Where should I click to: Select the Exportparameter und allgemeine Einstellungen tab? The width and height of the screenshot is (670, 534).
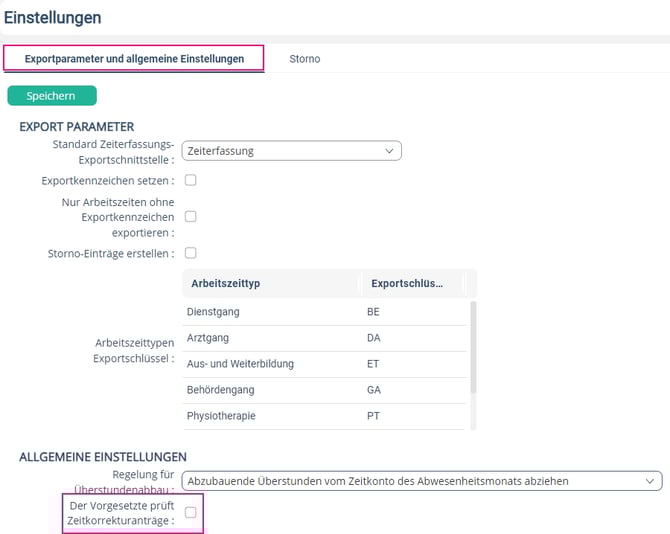(134, 59)
